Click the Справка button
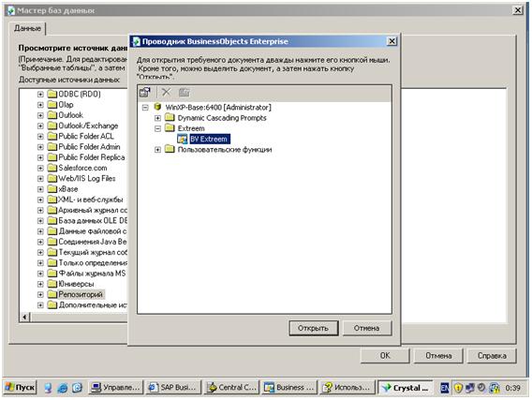The image size is (532, 400). [x=492, y=356]
